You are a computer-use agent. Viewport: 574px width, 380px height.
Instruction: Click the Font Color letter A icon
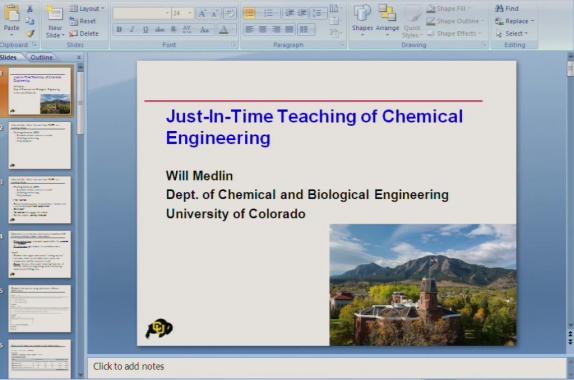pyautogui.click(x=224, y=30)
